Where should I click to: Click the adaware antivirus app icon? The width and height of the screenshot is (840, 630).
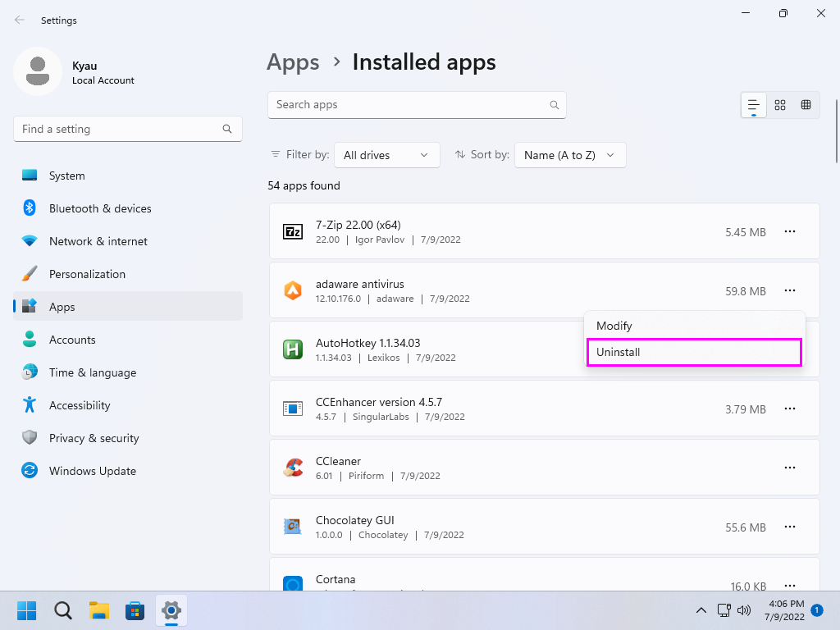293,290
